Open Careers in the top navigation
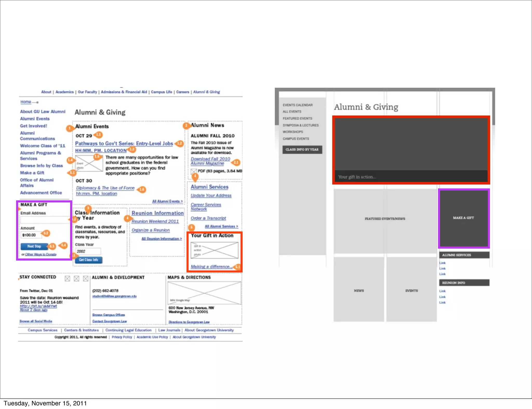This screenshot has width=532, height=409. (x=183, y=92)
